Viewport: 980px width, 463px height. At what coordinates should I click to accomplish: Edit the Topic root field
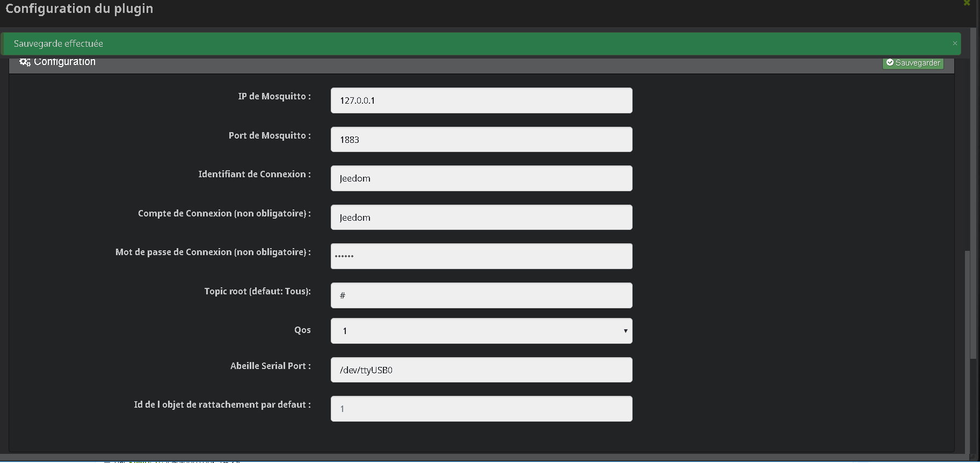point(481,295)
